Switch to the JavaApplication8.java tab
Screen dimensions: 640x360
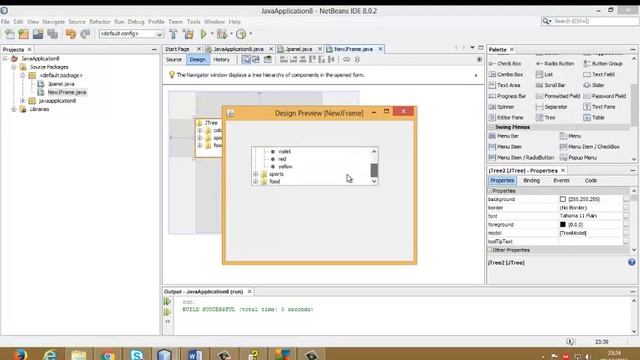pyautogui.click(x=238, y=49)
